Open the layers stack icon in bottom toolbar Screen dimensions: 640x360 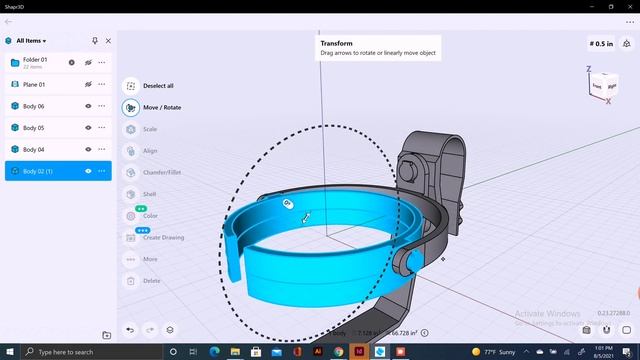pyautogui.click(x=170, y=330)
